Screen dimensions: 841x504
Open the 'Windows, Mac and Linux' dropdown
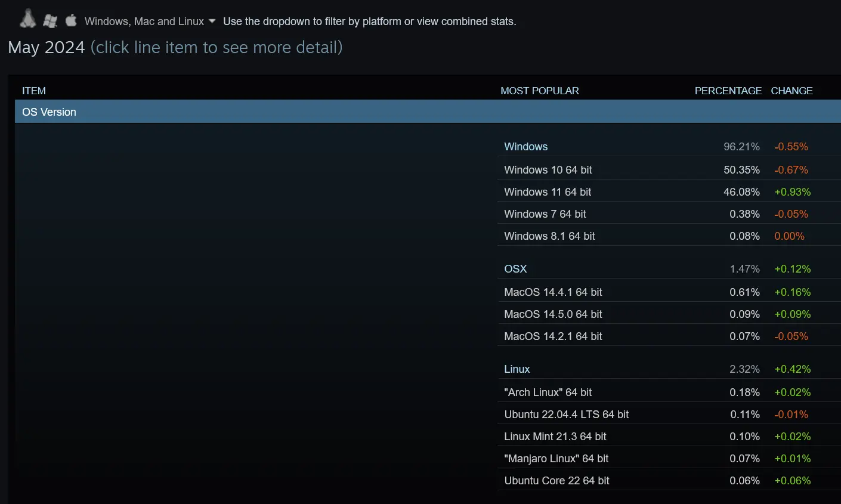[144, 21]
